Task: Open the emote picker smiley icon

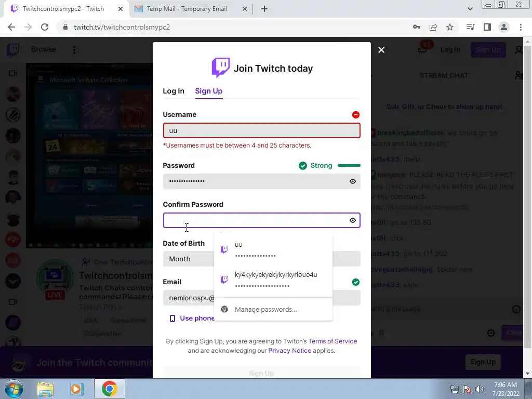Action: point(516,309)
